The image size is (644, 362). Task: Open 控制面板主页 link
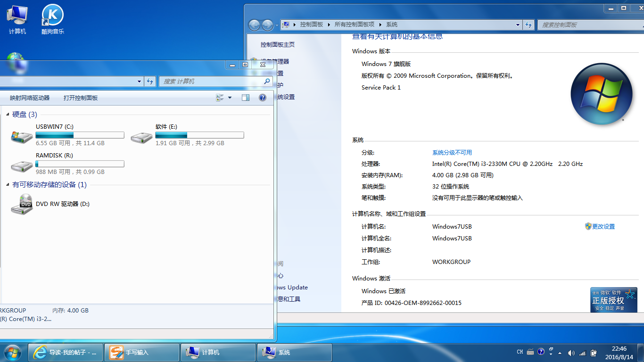coord(278,44)
